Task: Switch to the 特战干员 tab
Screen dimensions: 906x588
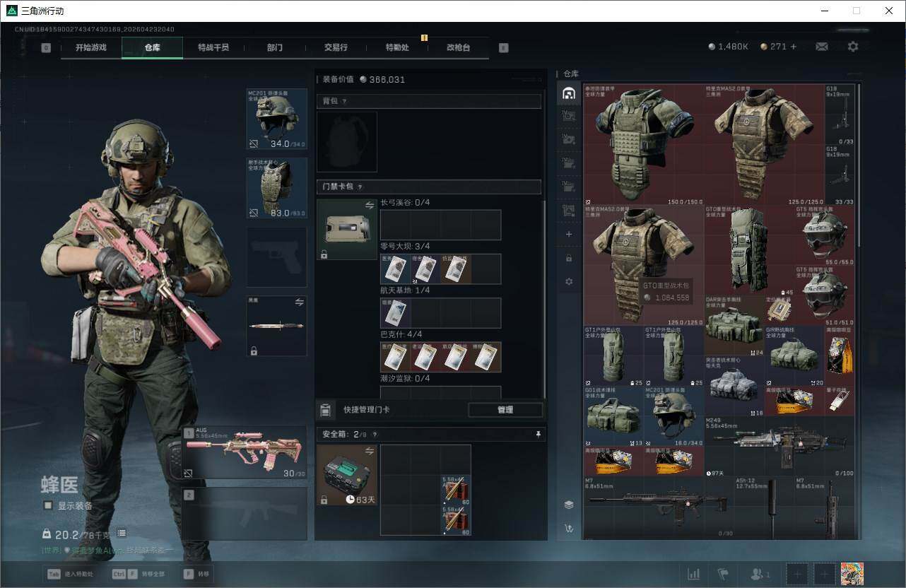Action: 213,47
